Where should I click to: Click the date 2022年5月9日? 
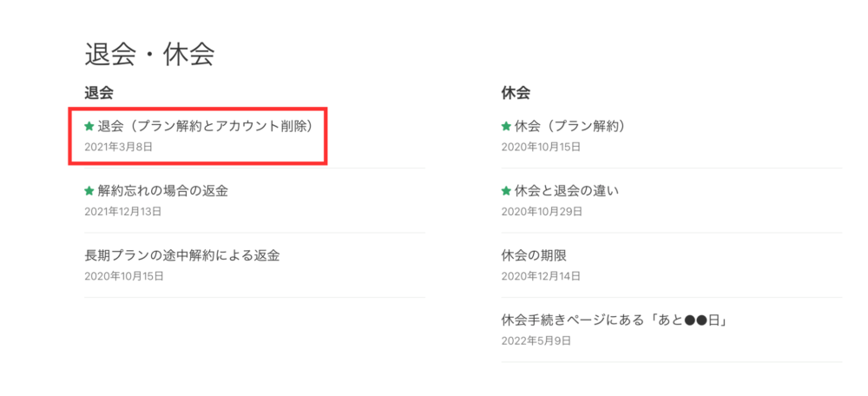(536, 340)
